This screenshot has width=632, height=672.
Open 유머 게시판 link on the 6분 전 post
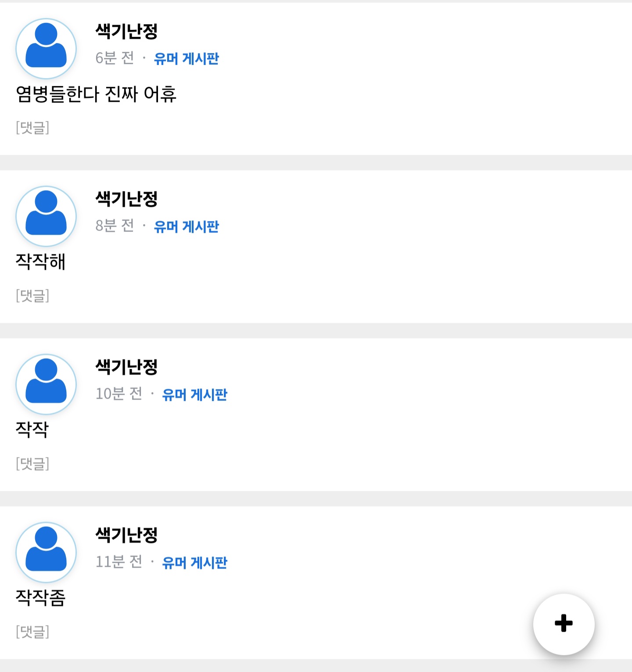pos(186,58)
